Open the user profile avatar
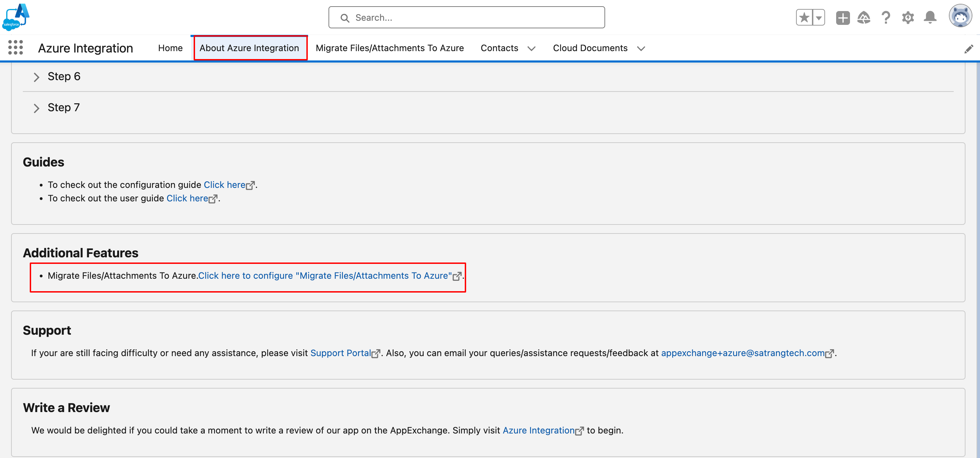 click(x=960, y=16)
